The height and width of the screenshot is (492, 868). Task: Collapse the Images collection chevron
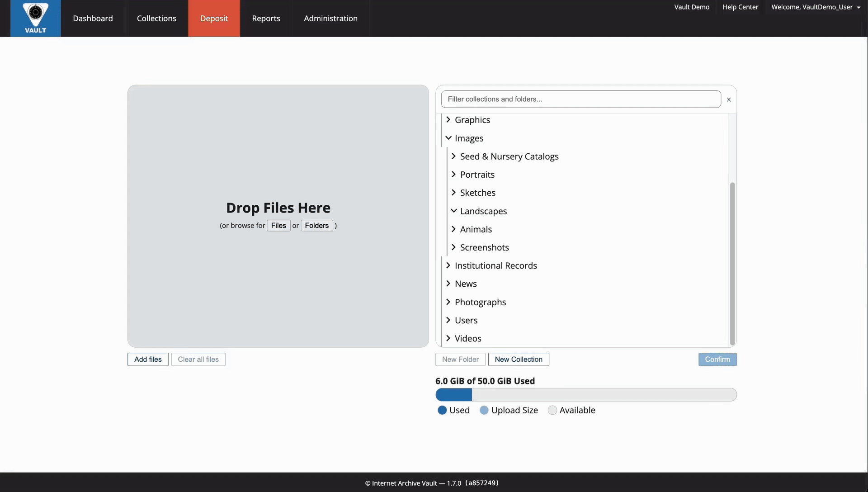448,138
